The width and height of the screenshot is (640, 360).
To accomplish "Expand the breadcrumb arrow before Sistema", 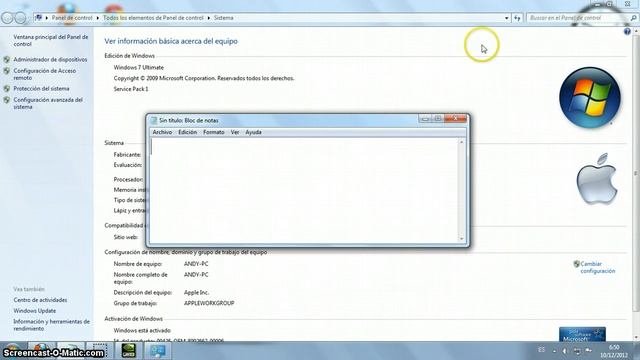I will 209,18.
